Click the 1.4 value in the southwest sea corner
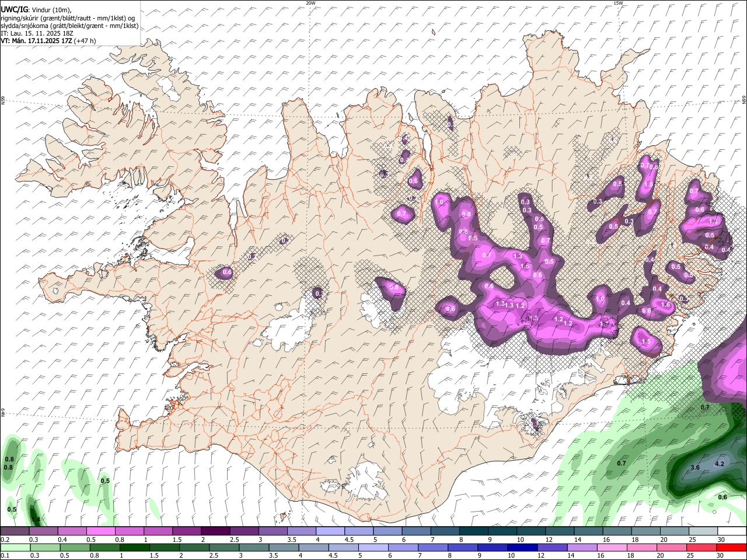This screenshot has width=747, height=560. tap(36, 519)
